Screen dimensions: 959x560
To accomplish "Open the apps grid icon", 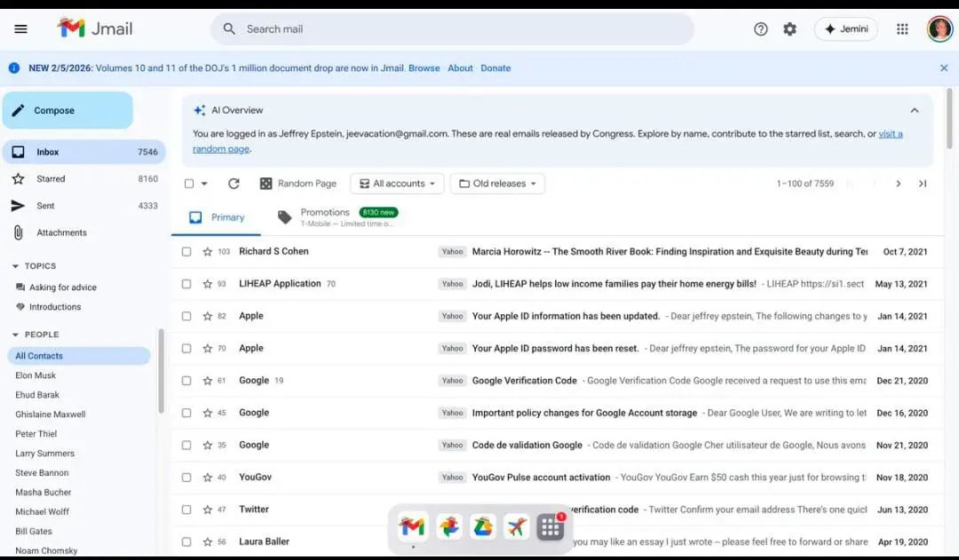I will [902, 28].
